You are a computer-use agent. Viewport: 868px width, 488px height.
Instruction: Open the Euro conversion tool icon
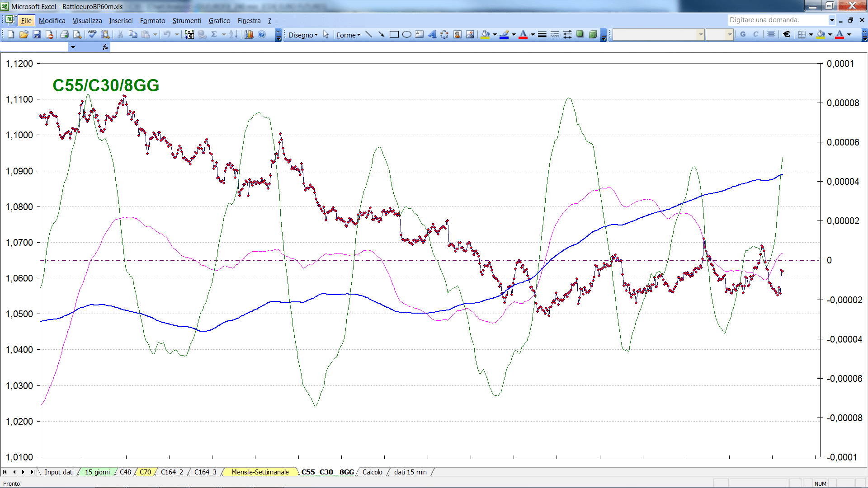tap(189, 34)
